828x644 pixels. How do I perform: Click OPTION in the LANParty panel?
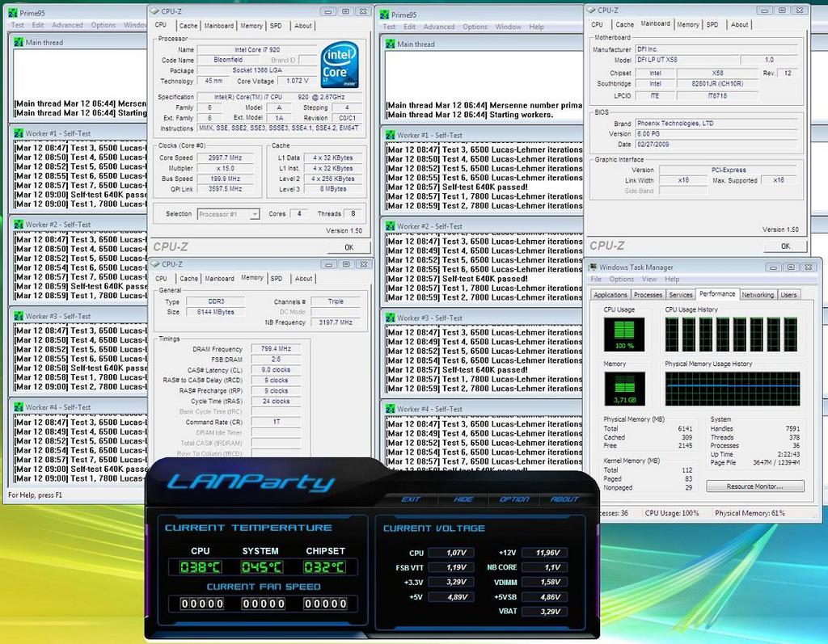click(513, 499)
